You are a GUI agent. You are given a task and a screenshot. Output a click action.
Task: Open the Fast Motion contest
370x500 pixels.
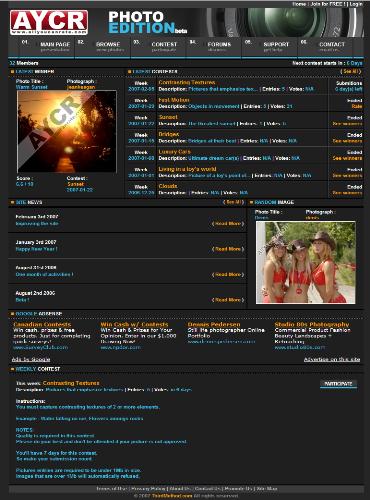174,100
